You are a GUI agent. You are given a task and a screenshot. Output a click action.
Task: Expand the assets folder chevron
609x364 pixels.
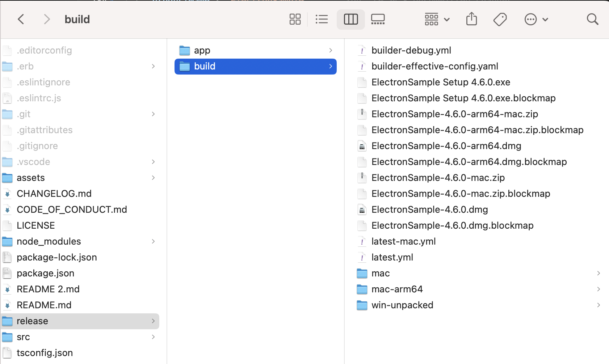tap(154, 178)
